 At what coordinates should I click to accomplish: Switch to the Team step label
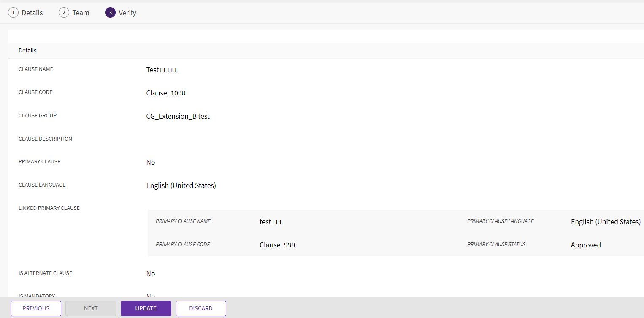click(x=81, y=13)
